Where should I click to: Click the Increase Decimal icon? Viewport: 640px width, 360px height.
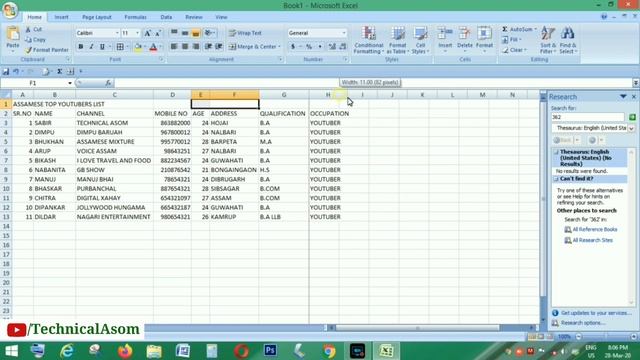[332, 47]
